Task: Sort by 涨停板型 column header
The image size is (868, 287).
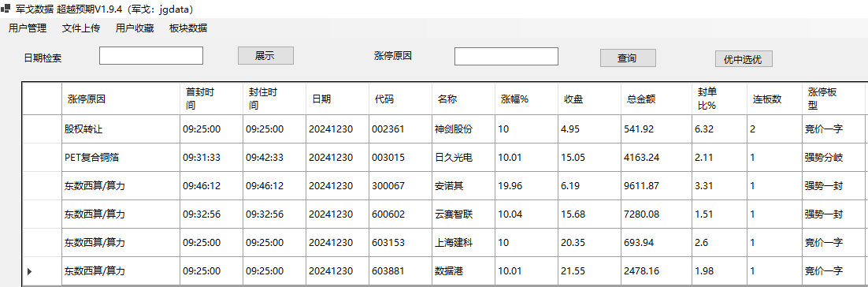Action: click(833, 99)
